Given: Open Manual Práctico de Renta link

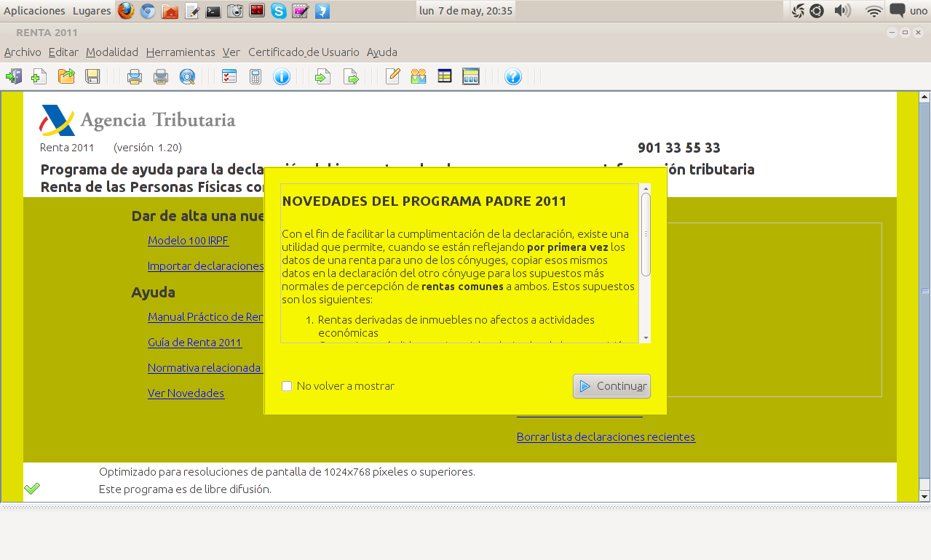Looking at the screenshot, I should click(x=205, y=317).
